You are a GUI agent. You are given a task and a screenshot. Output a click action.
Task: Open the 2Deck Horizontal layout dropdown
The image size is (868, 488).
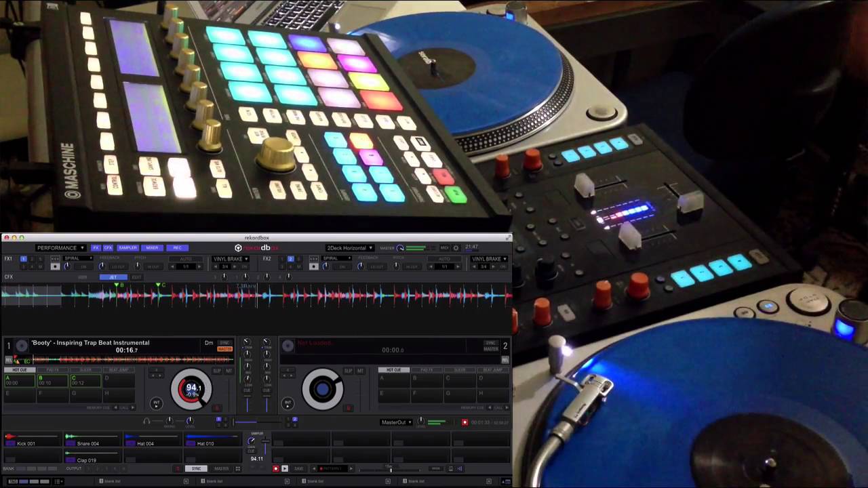350,248
